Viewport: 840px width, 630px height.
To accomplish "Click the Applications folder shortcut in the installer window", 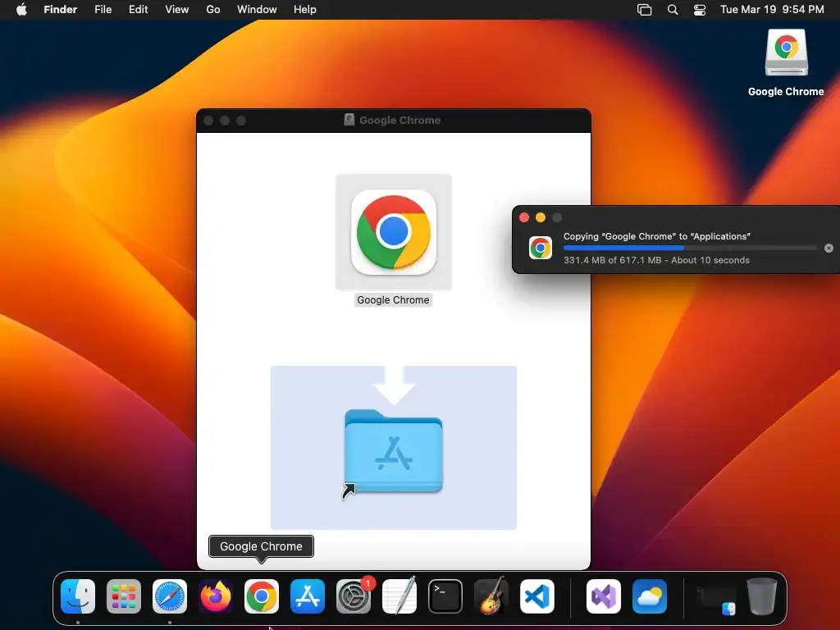I will [x=394, y=452].
